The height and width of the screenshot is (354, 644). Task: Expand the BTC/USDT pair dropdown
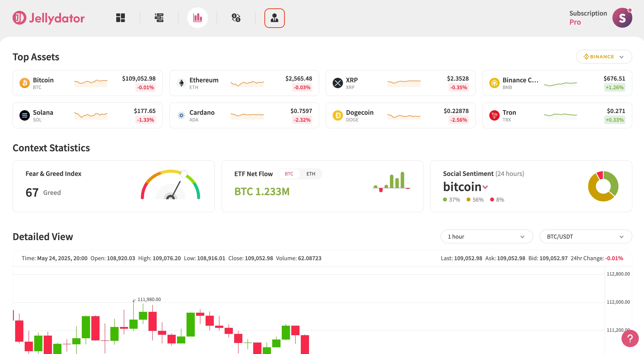586,236
